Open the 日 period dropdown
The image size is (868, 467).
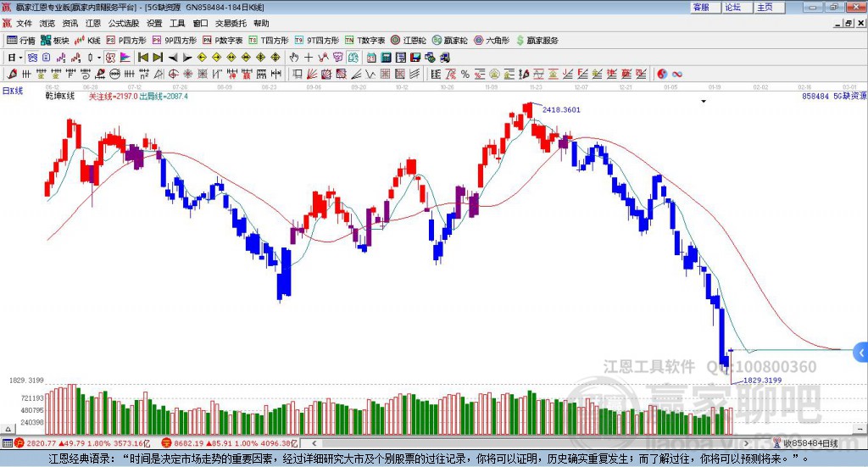(14, 58)
